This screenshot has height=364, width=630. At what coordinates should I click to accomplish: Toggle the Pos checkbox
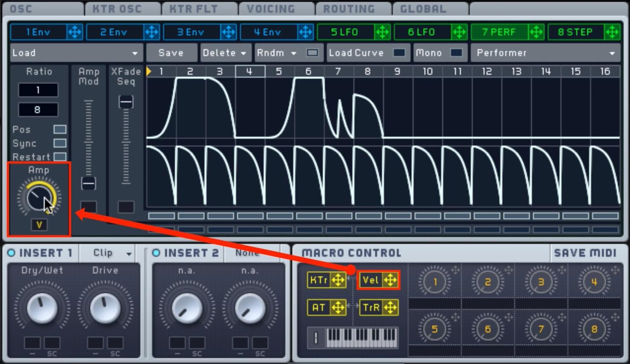click(x=60, y=129)
